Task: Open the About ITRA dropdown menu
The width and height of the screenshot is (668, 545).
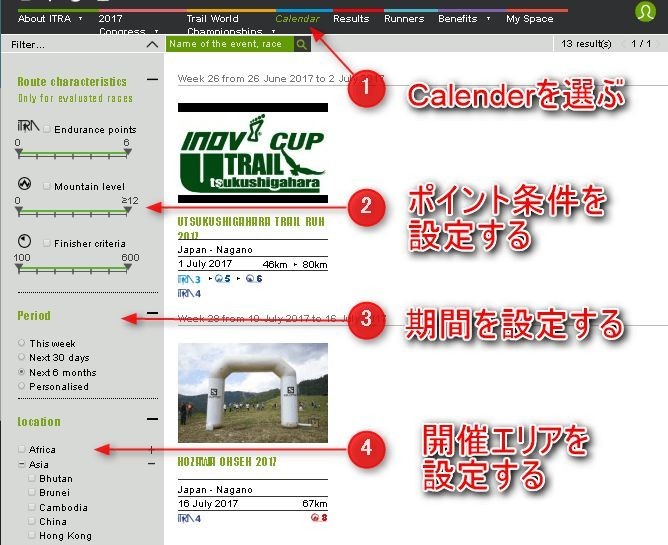Action: (x=50, y=18)
